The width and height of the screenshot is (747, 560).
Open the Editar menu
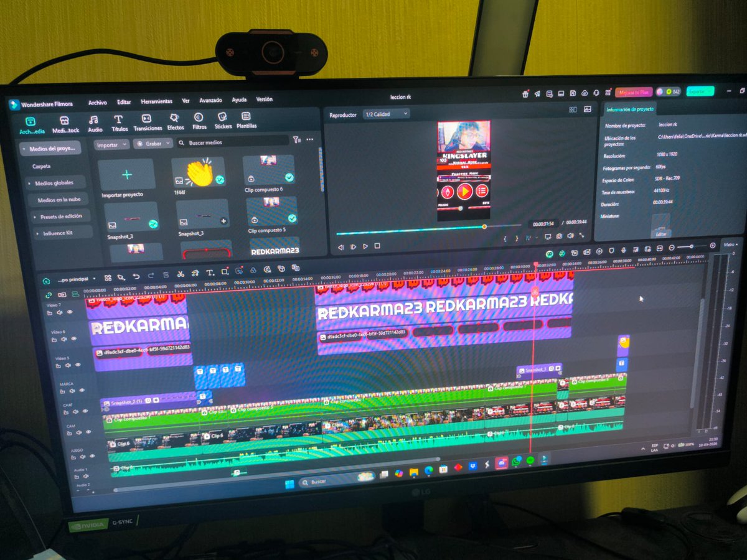(x=124, y=101)
